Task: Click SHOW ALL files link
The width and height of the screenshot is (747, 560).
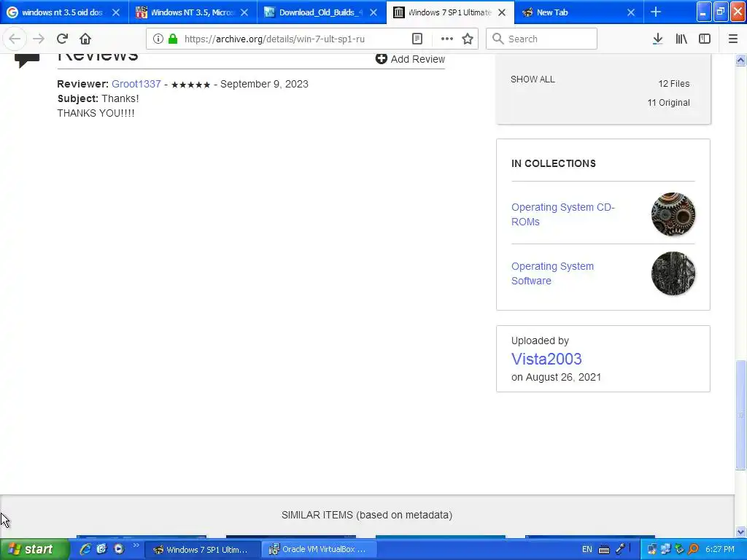Action: (533, 79)
